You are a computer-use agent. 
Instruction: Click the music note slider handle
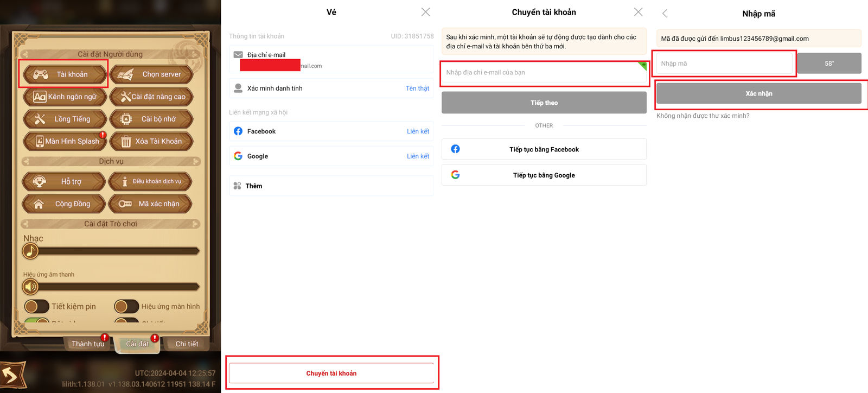coord(30,251)
